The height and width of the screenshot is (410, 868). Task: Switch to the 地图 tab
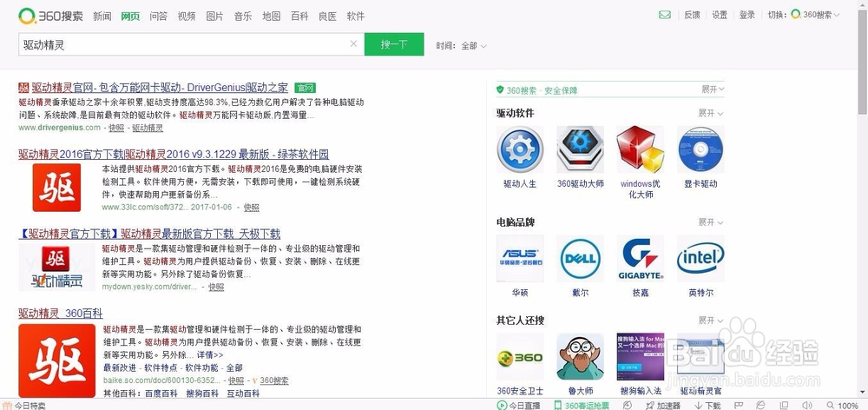coord(271,16)
